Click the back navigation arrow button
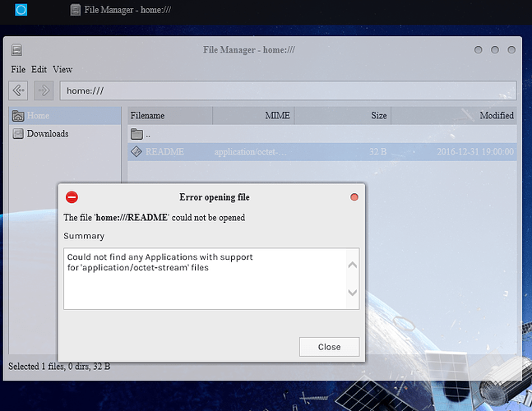 pyautogui.click(x=18, y=90)
